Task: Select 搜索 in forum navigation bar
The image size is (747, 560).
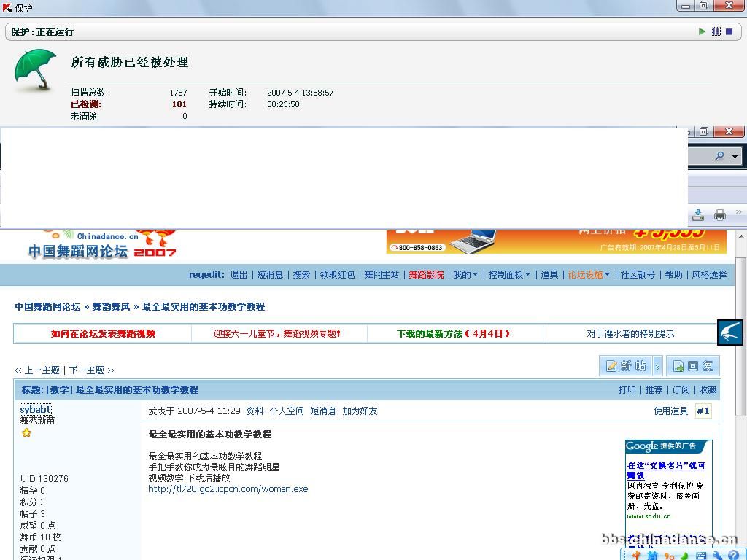Action: coord(301,275)
